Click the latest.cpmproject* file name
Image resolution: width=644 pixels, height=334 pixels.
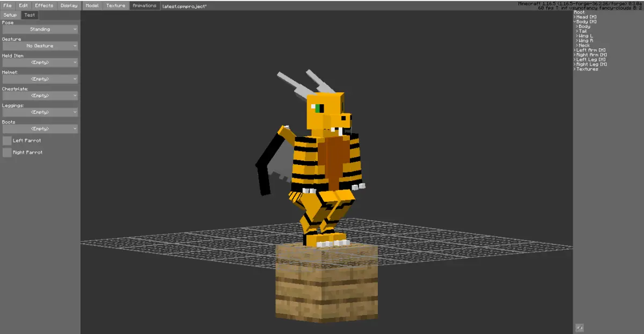(185, 6)
